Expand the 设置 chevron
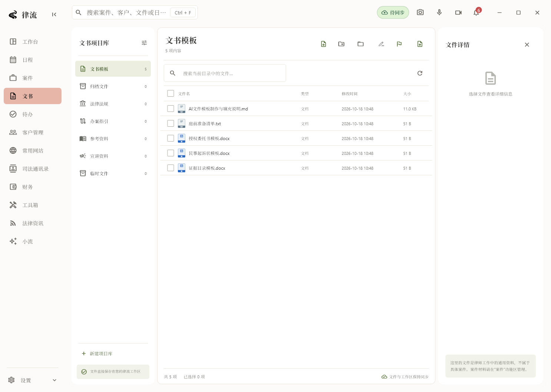551x392 pixels. click(54, 380)
